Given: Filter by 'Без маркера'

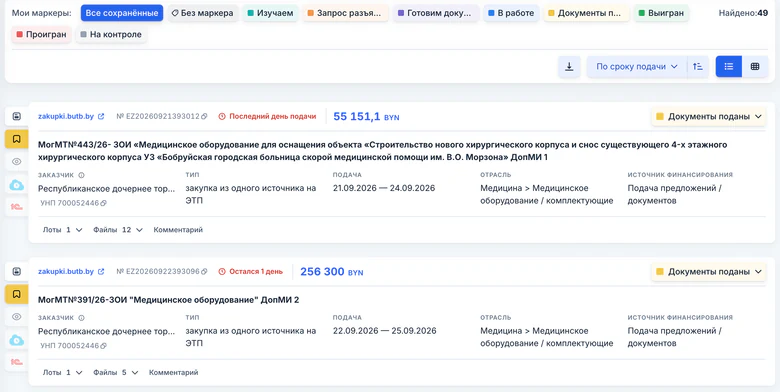Looking at the screenshot, I should (202, 13).
